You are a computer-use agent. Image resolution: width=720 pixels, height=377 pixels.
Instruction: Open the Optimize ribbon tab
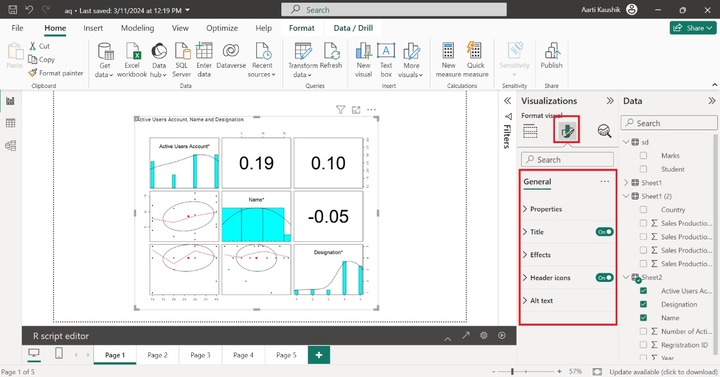point(222,28)
